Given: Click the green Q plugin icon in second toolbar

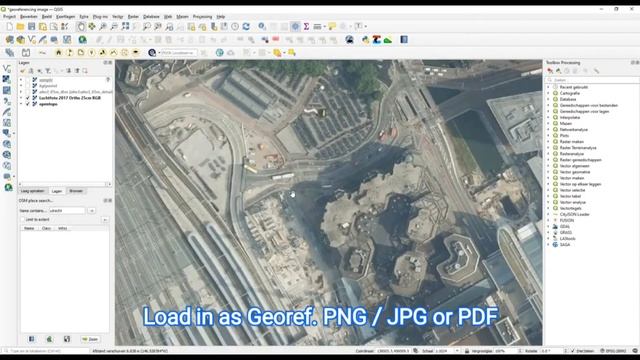Looking at the screenshot, I should 82,40.
